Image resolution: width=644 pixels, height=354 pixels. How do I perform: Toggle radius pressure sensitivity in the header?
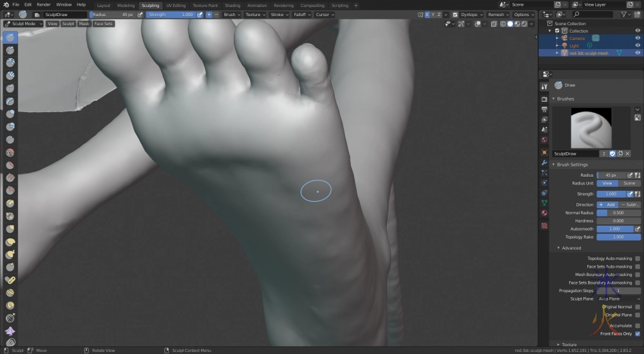[140, 14]
